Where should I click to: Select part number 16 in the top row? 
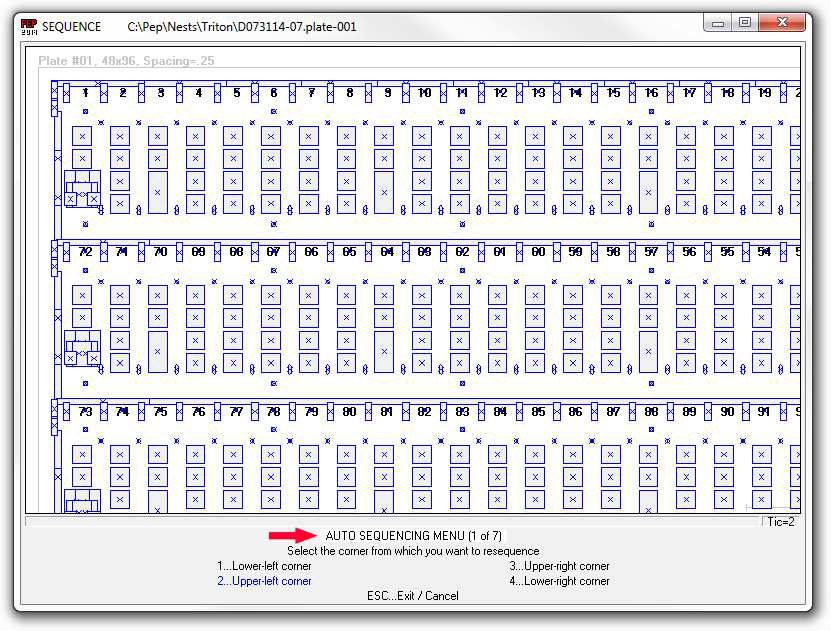tap(651, 93)
